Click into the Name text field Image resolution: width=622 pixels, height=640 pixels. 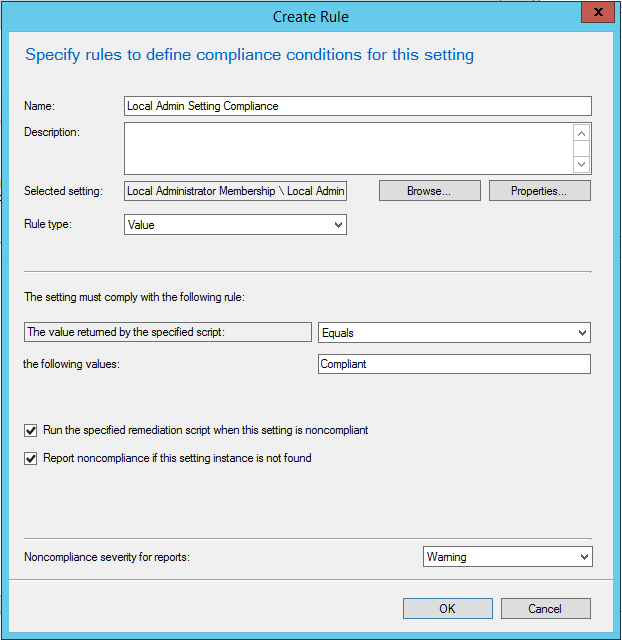357,106
